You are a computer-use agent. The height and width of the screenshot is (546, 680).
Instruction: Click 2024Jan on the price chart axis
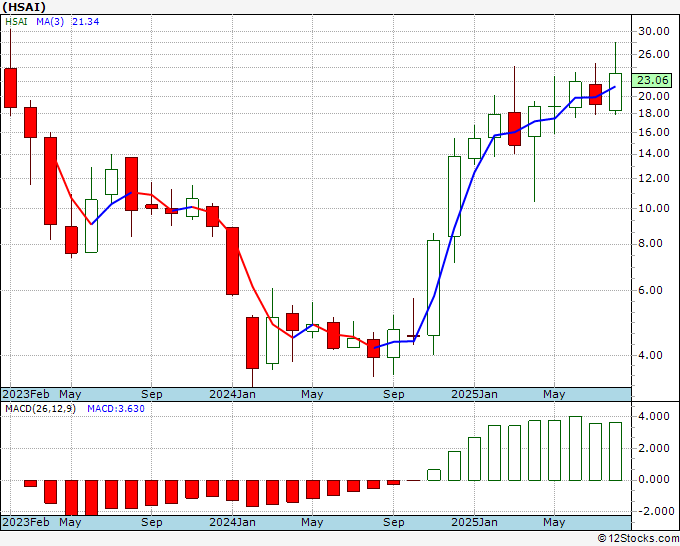coord(232,394)
